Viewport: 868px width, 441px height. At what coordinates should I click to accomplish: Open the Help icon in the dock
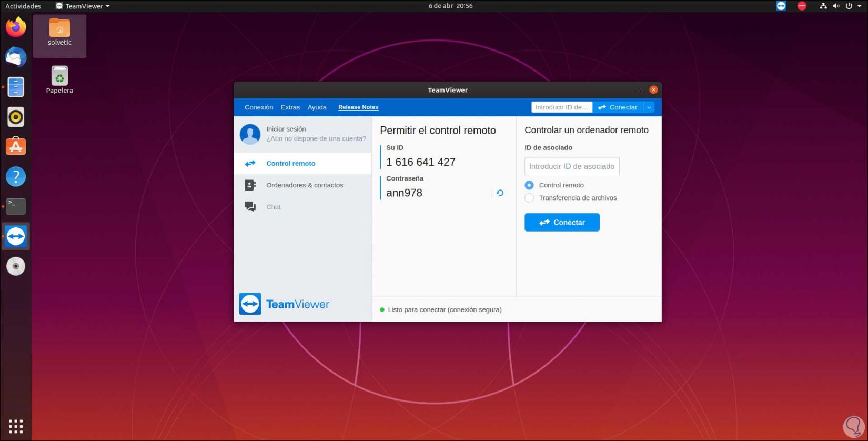coord(16,176)
